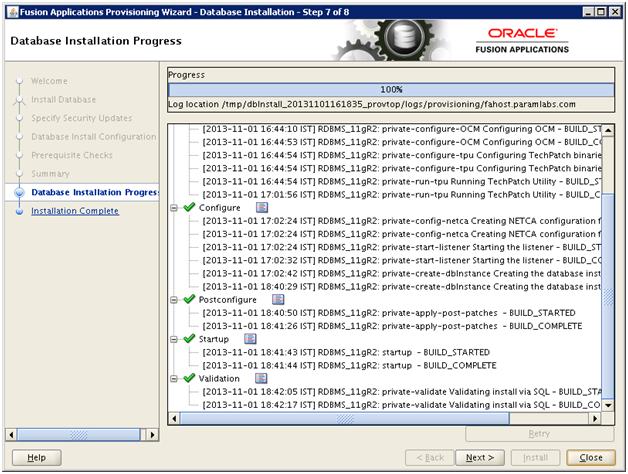Click the green checkmark beside Postconfigure
The image size is (628, 474).
189,299
